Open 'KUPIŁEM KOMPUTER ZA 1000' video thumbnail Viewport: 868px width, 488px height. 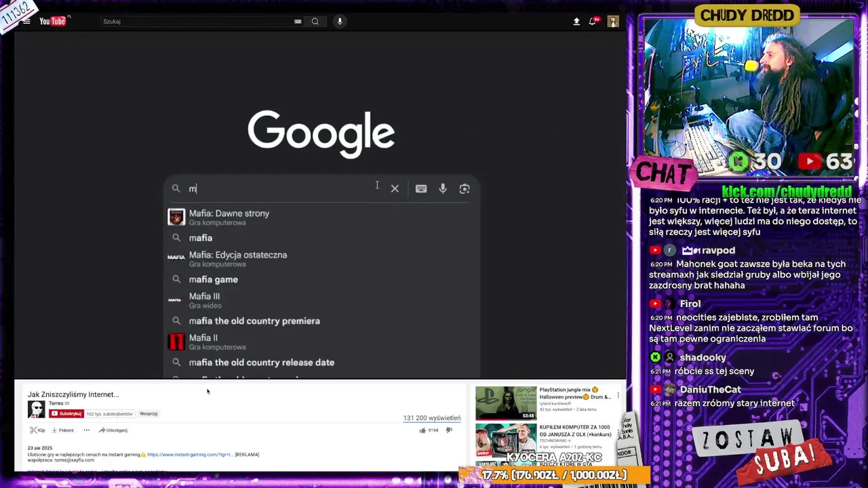coord(506,439)
